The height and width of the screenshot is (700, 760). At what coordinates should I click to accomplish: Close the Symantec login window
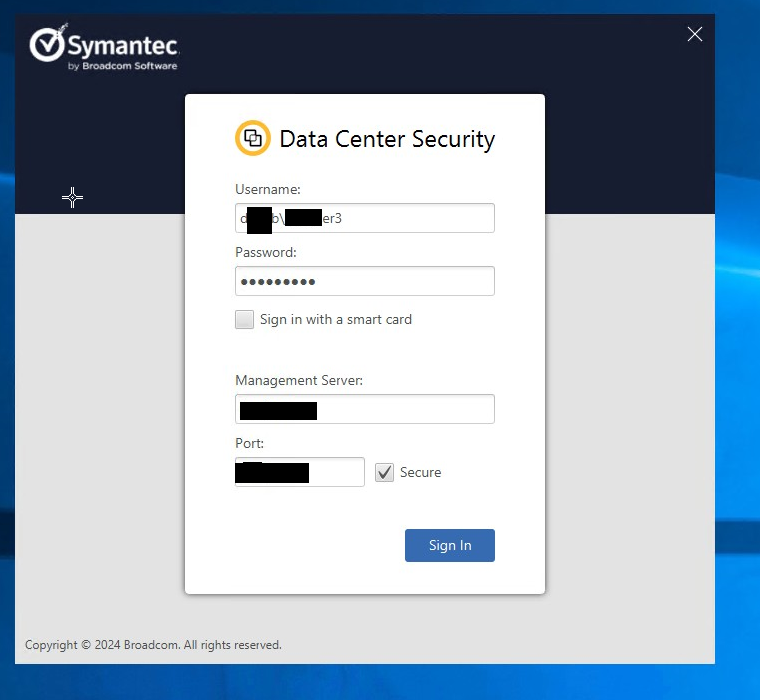tap(695, 34)
